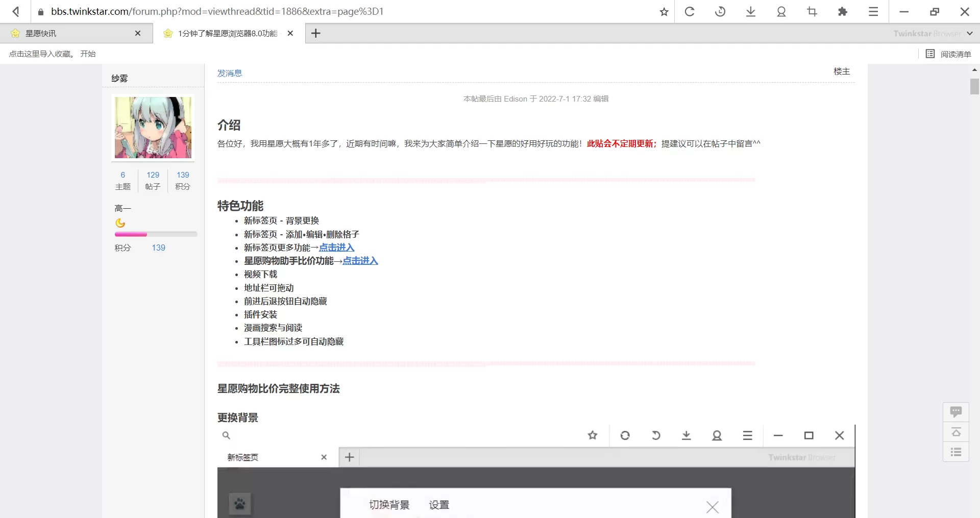The height and width of the screenshot is (518, 980).
Task: Open the hamburger main menu
Action: click(x=873, y=12)
